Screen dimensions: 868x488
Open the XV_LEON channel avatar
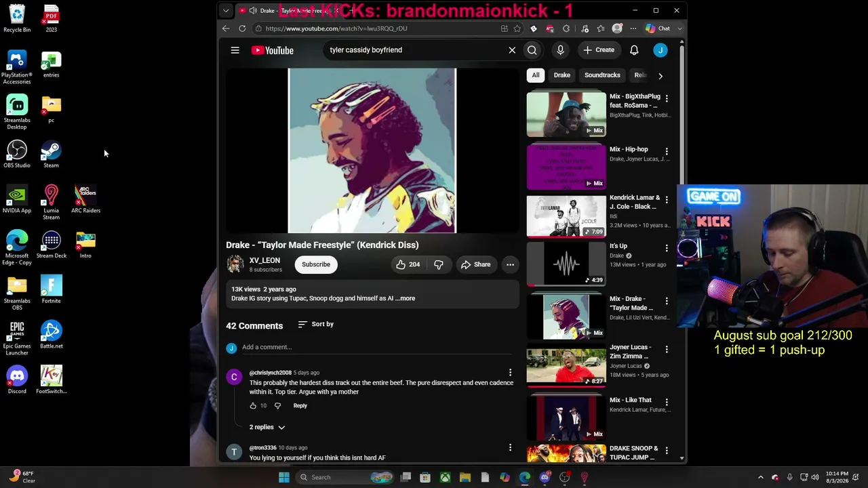(x=235, y=264)
